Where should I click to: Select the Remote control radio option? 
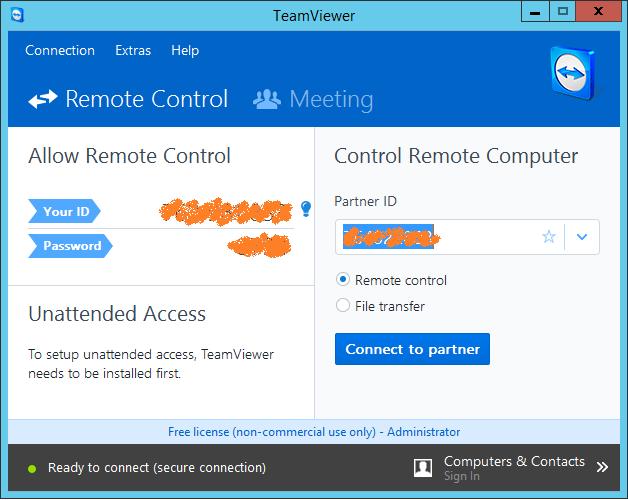pos(343,281)
